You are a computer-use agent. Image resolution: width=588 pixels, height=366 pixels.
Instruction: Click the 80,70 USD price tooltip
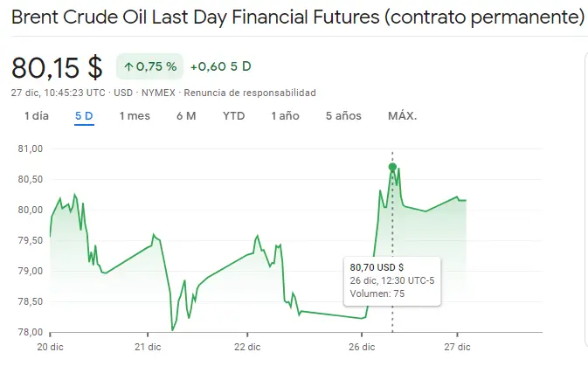[391, 280]
